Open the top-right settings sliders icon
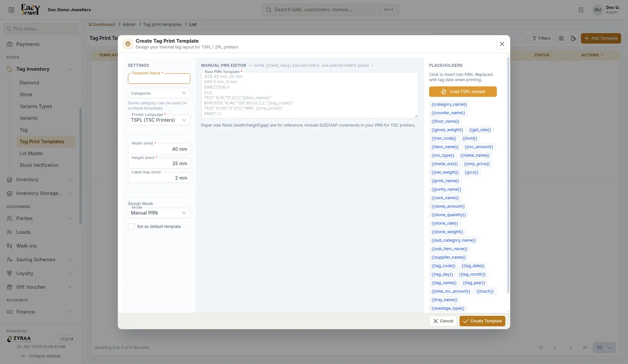Image resolution: width=628 pixels, height=364 pixels. coord(581,10)
